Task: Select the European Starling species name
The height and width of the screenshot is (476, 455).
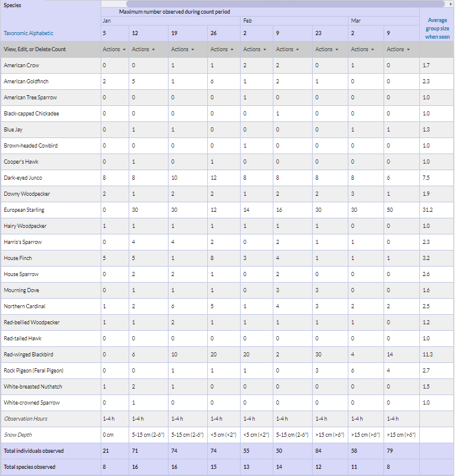Action: click(x=24, y=210)
